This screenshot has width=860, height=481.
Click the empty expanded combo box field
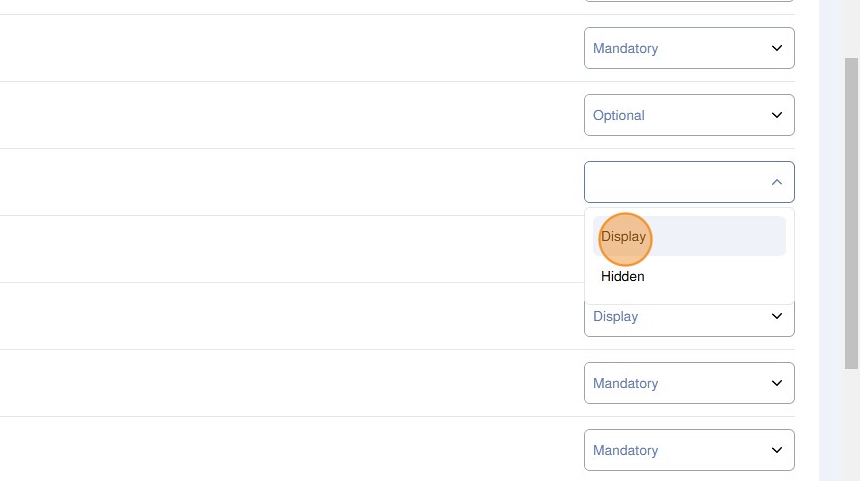(670, 182)
